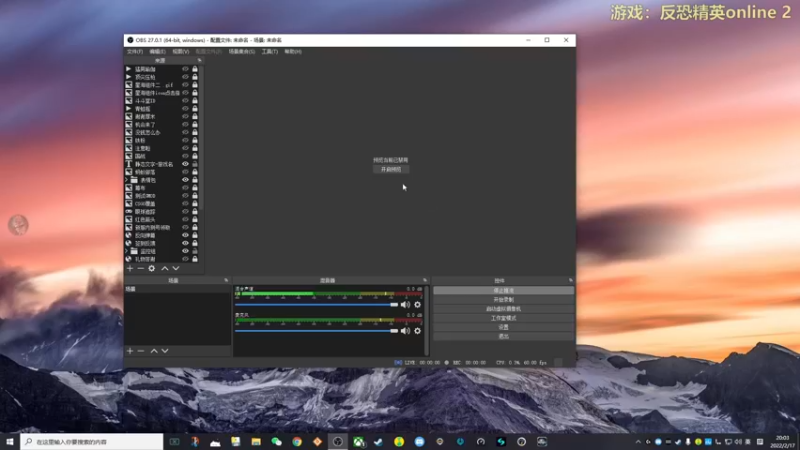Open source properties gear below the sources list
Image resolution: width=800 pixels, height=450 pixels.
point(152,268)
